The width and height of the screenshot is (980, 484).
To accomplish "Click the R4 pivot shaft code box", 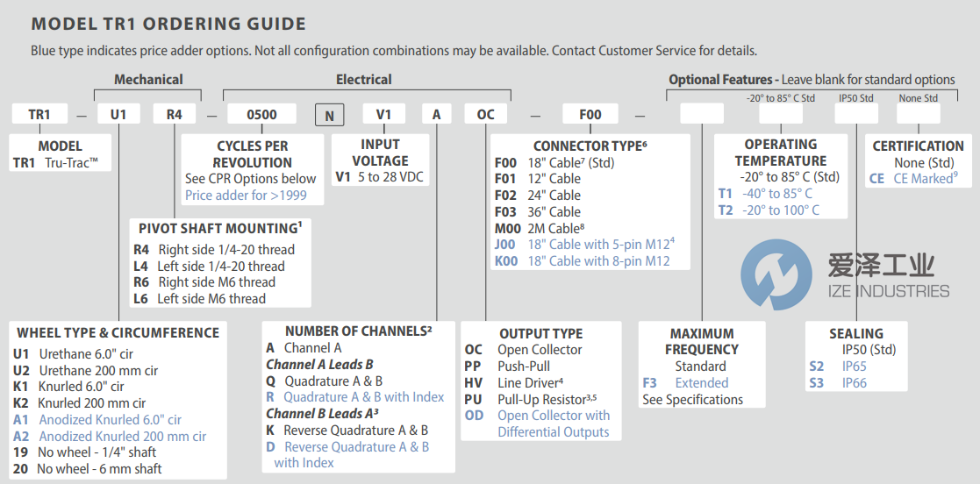I will pyautogui.click(x=175, y=114).
